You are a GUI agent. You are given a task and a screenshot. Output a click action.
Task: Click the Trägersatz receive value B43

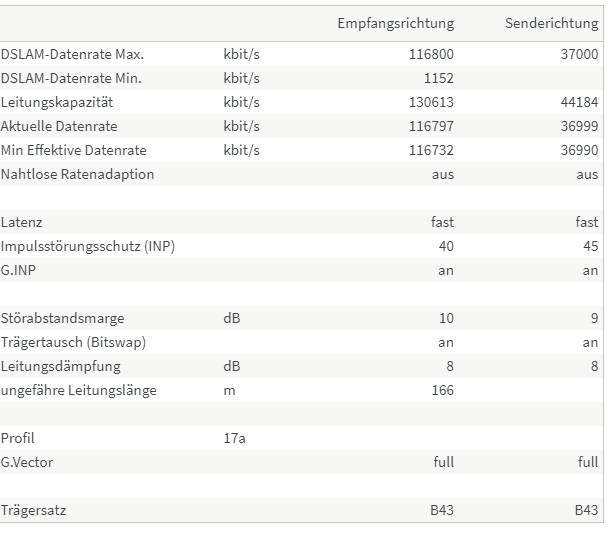tap(442, 510)
